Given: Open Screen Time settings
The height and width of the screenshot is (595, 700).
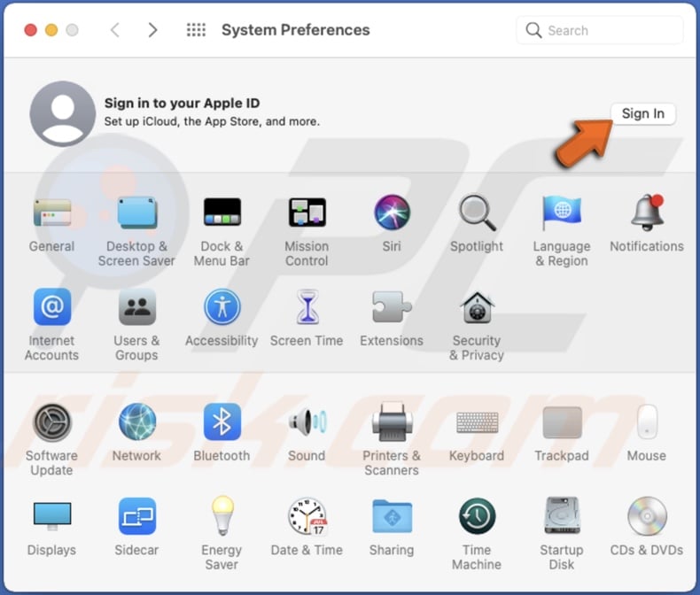Looking at the screenshot, I should point(307,306).
